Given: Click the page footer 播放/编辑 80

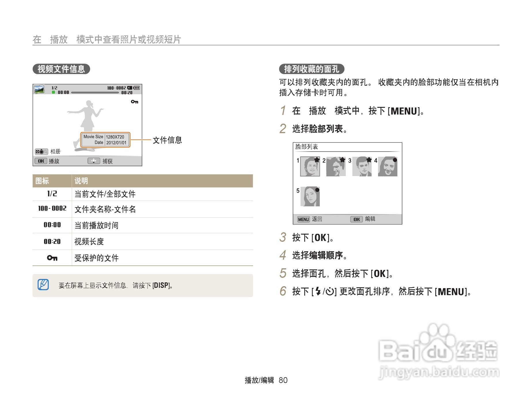Looking at the screenshot, I should point(266,380).
